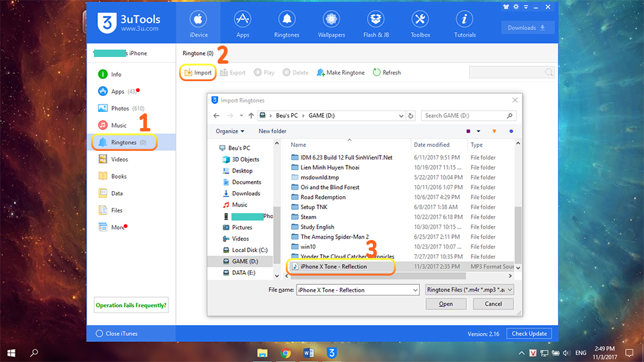Viewport: 644px width, 362px height.
Task: Click the 3uTools search magnifier icon
Action: tap(549, 72)
